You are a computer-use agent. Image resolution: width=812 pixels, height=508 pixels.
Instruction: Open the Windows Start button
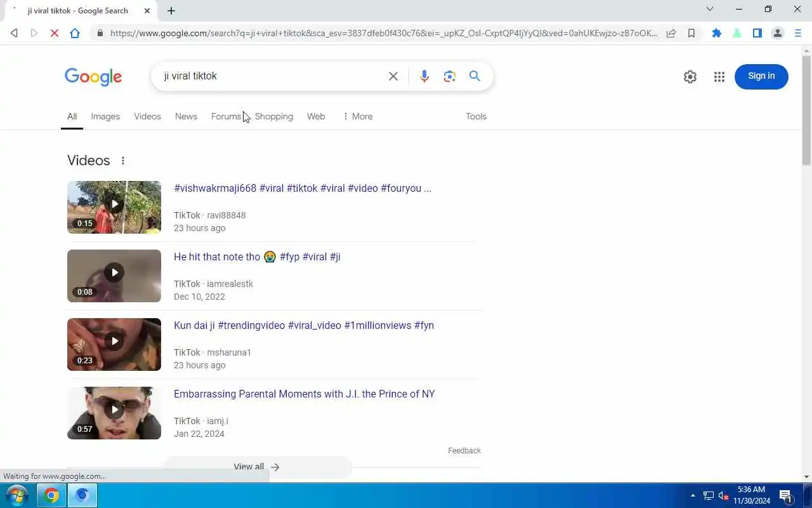[16, 495]
